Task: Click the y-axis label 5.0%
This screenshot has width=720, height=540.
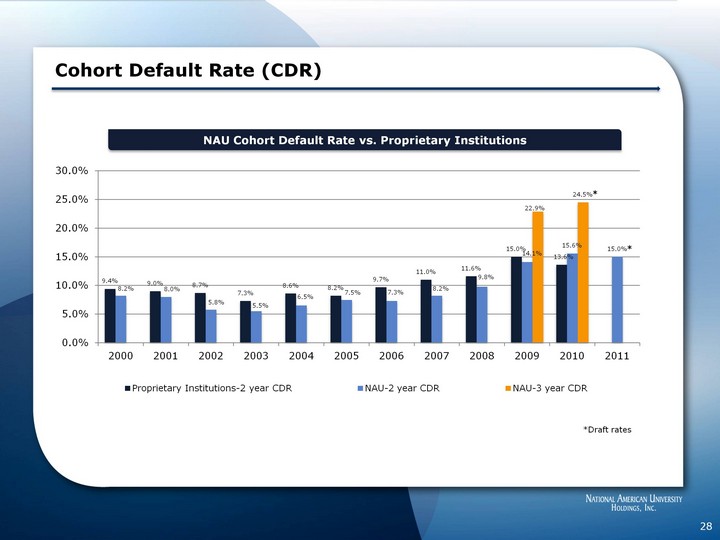Action: coord(75,314)
